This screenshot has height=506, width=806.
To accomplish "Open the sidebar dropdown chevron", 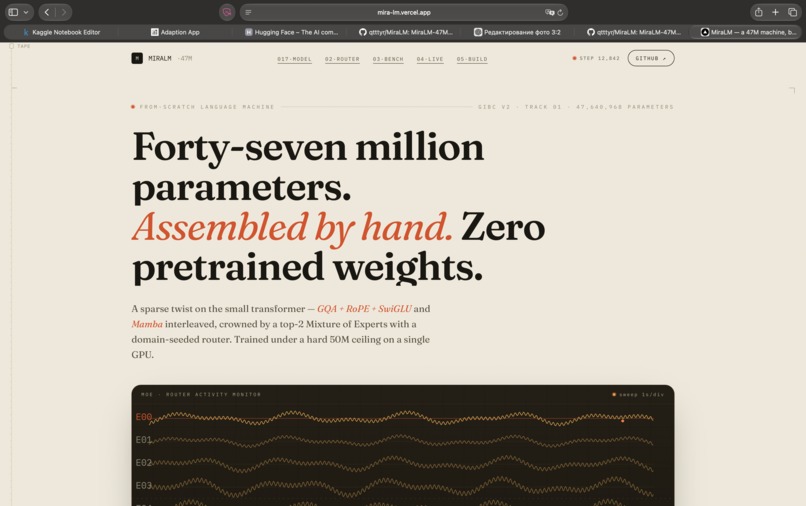I will pyautogui.click(x=26, y=12).
